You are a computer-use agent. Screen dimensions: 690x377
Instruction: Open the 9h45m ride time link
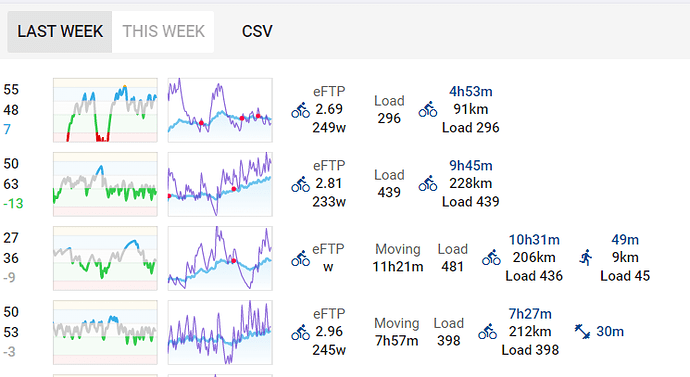[470, 166]
